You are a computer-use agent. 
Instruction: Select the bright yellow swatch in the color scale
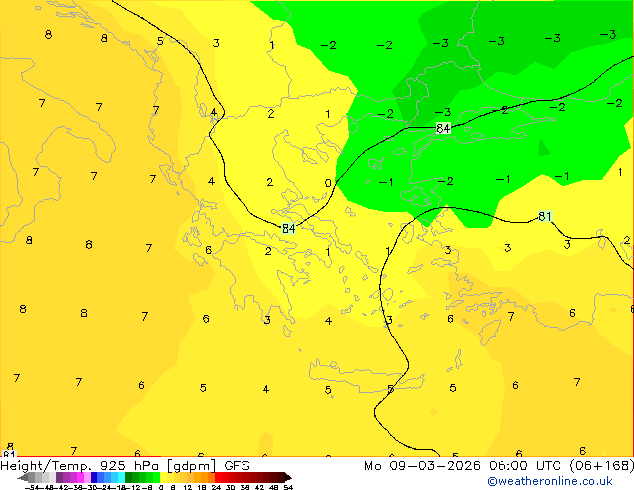(x=163, y=478)
